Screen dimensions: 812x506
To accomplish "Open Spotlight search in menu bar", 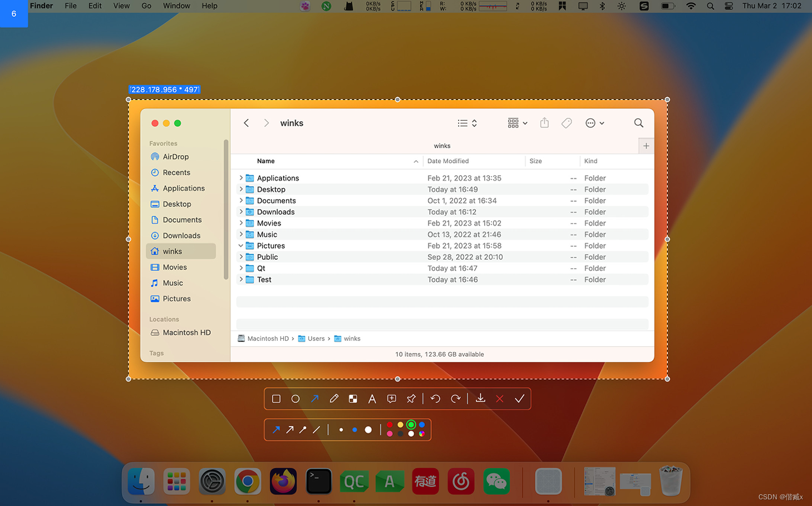I will (x=710, y=6).
